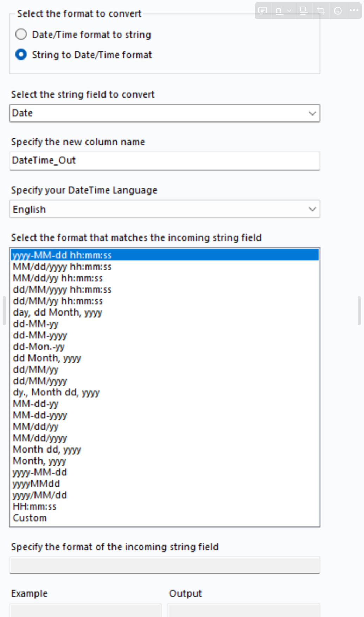Screen dimensions: 364x617
Task: Click the download icon in the image toolbar
Action: click(x=338, y=11)
